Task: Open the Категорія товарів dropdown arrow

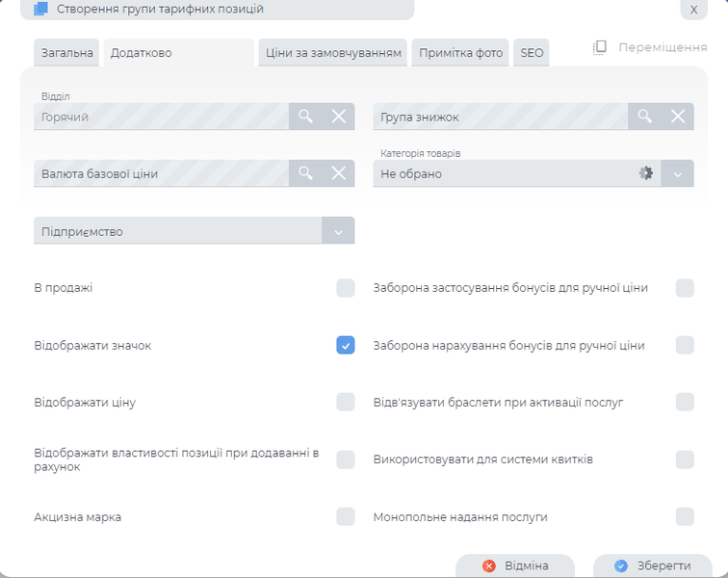Action: coord(678,174)
